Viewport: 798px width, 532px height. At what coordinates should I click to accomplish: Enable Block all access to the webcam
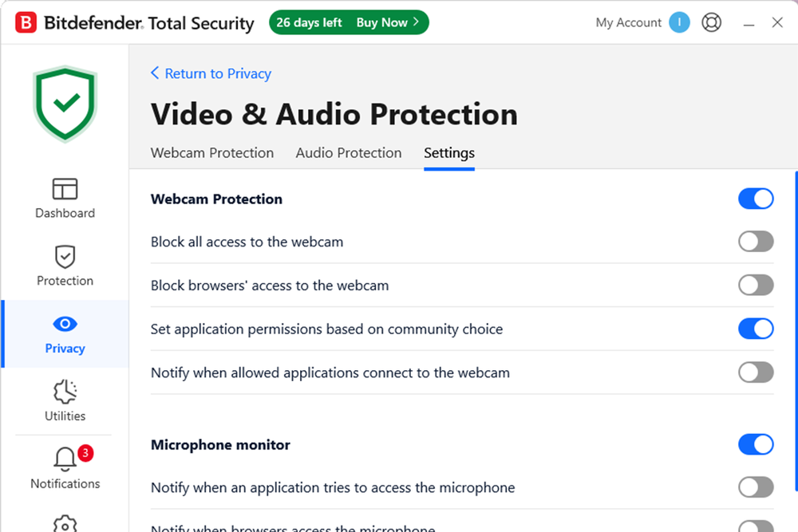(x=756, y=242)
